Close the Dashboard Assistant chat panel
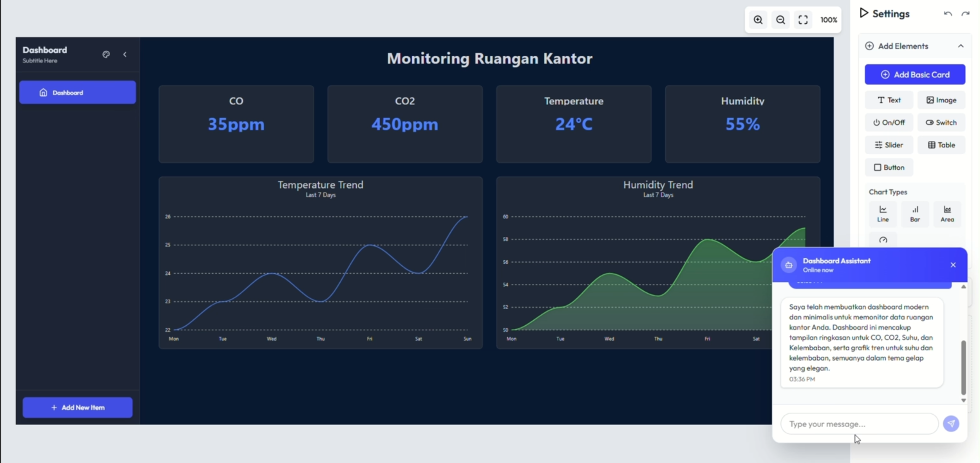 coord(953,265)
